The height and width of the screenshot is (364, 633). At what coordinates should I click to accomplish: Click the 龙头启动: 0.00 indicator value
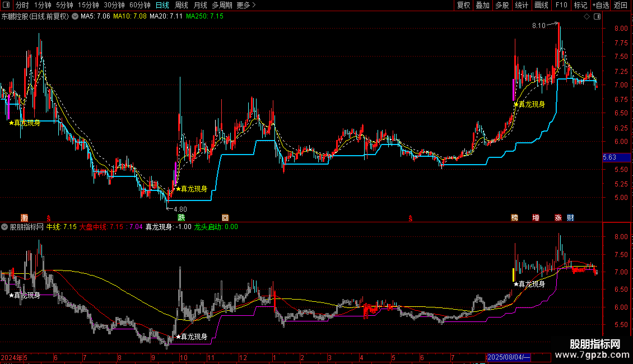(216, 227)
